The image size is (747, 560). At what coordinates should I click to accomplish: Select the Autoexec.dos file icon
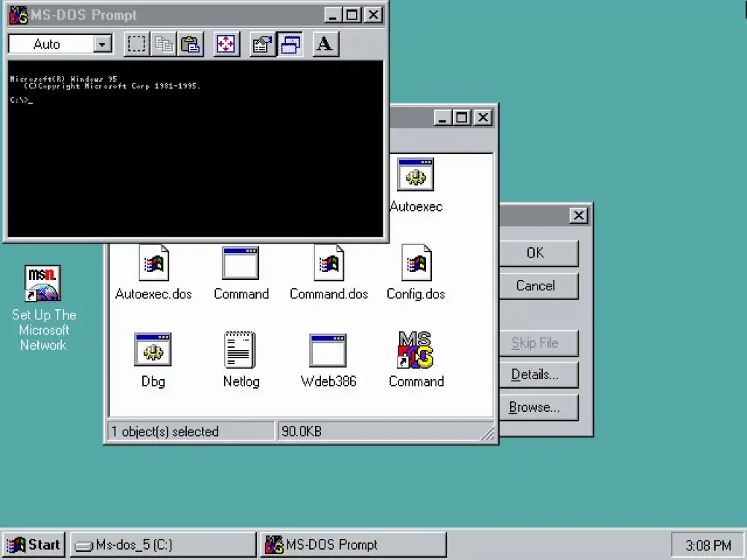(x=154, y=262)
